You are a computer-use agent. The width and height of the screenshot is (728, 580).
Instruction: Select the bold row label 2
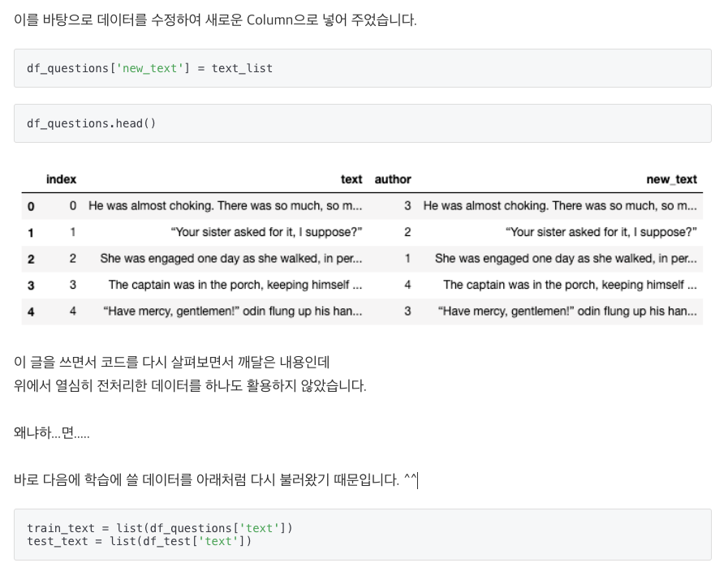[x=31, y=259]
